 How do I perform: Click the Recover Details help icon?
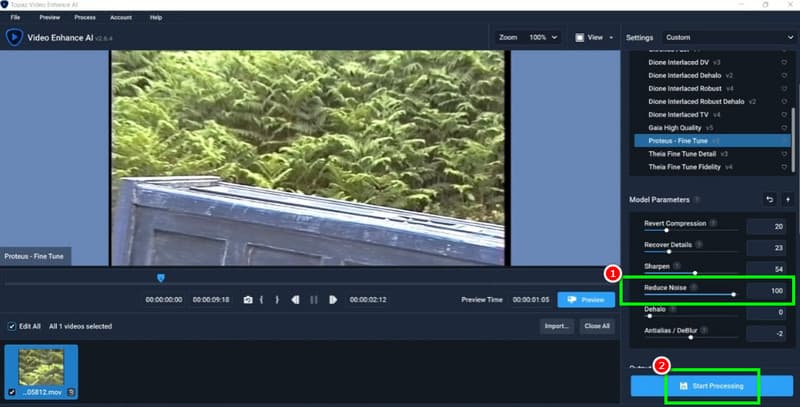pos(699,244)
